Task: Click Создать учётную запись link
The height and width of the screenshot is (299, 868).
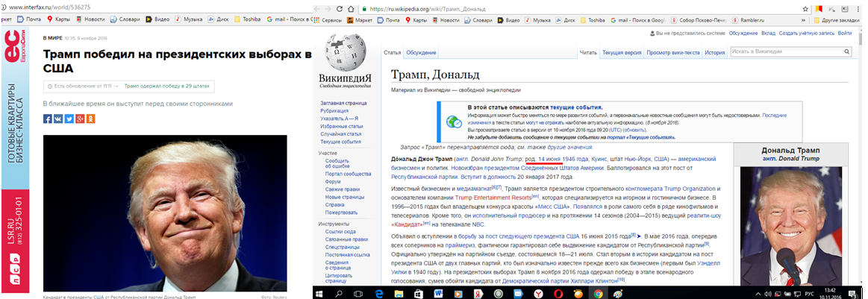Action: click(x=806, y=33)
